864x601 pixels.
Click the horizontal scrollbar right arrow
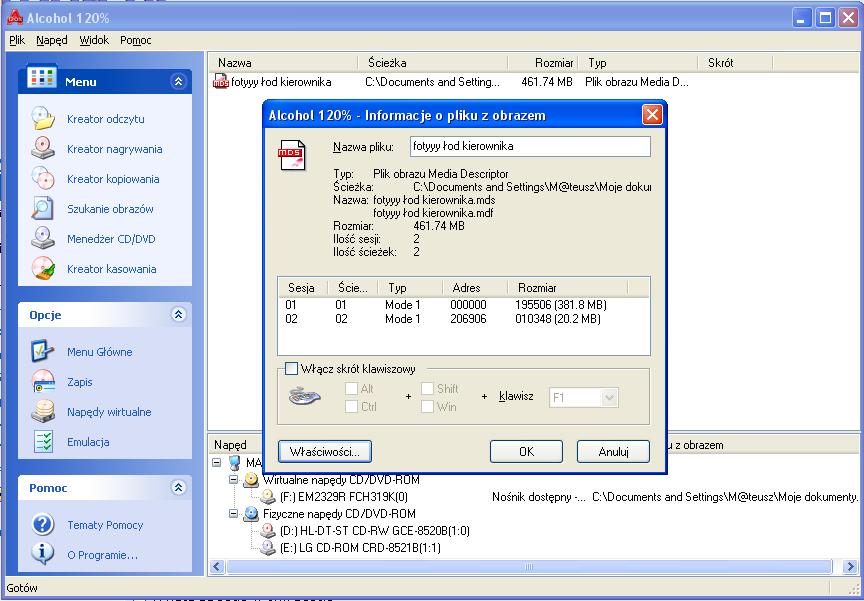[851, 566]
